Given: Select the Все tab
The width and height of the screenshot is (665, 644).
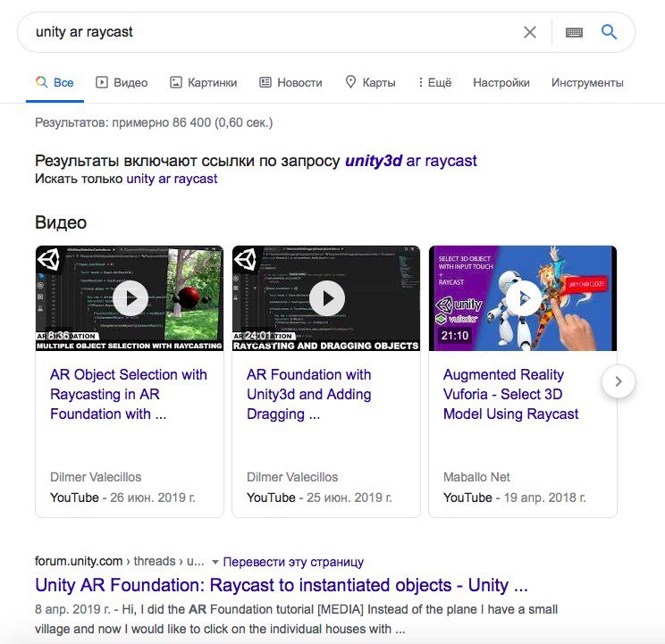Looking at the screenshot, I should [55, 82].
